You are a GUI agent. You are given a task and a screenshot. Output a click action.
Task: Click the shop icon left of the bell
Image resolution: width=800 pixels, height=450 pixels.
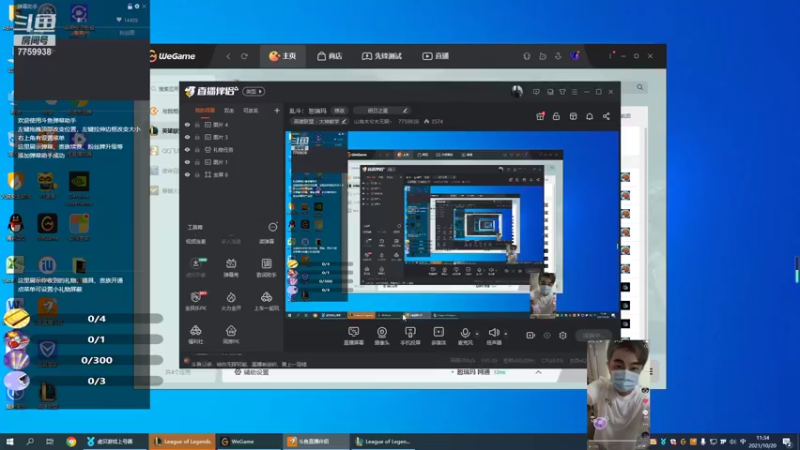(x=573, y=116)
